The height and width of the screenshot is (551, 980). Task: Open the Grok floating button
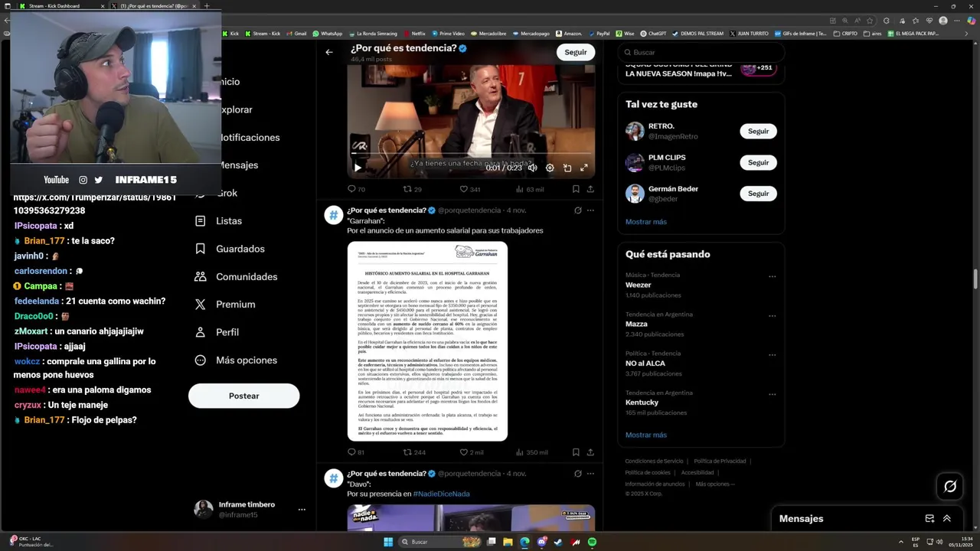click(x=950, y=486)
